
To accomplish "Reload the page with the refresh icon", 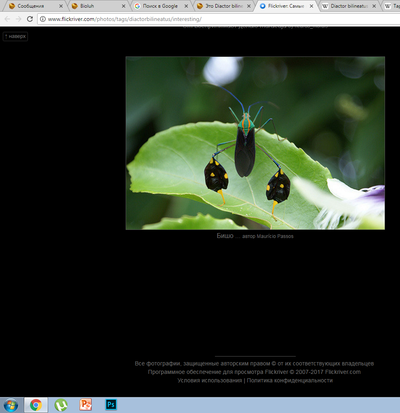I will (30, 19).
